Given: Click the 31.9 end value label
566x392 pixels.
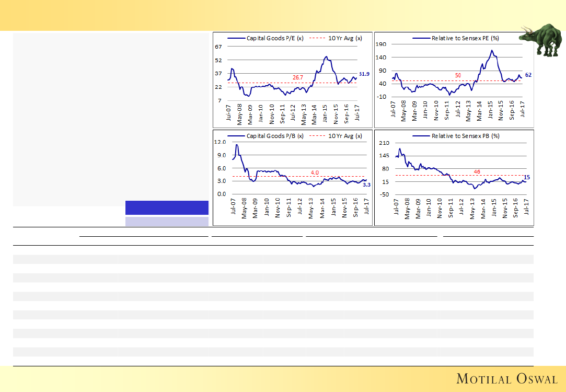Looking at the screenshot, I should (364, 74).
